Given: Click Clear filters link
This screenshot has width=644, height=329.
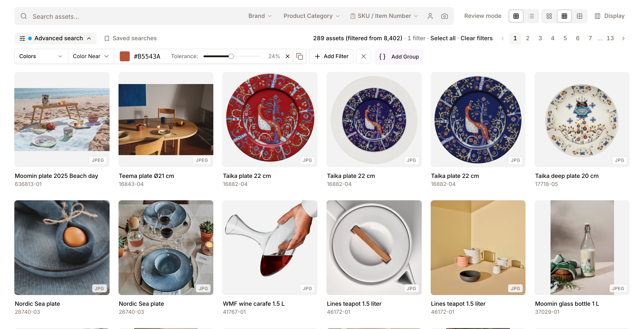Looking at the screenshot, I should (x=477, y=38).
